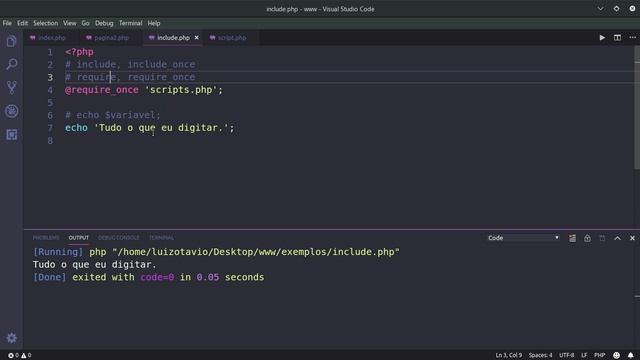Open the Edit menu
The image size is (640, 360).
click(x=22, y=23)
